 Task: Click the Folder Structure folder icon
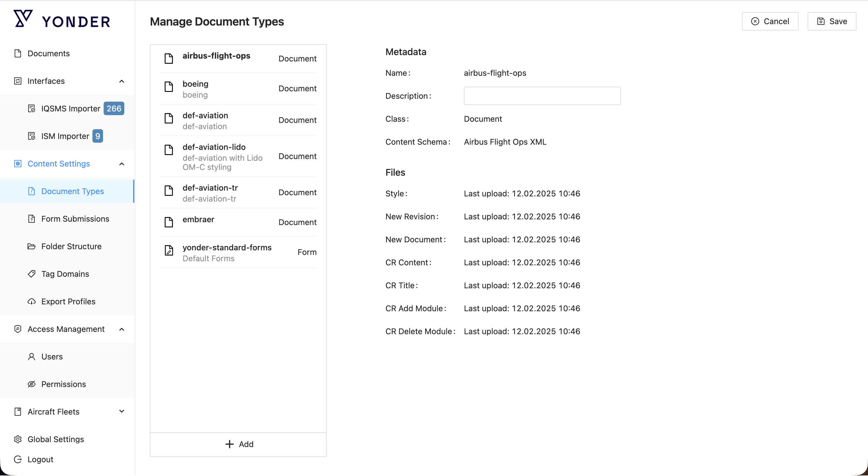[x=31, y=246]
